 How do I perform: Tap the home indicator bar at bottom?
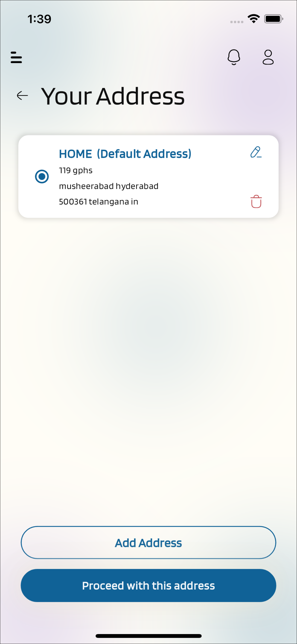pyautogui.click(x=148, y=636)
